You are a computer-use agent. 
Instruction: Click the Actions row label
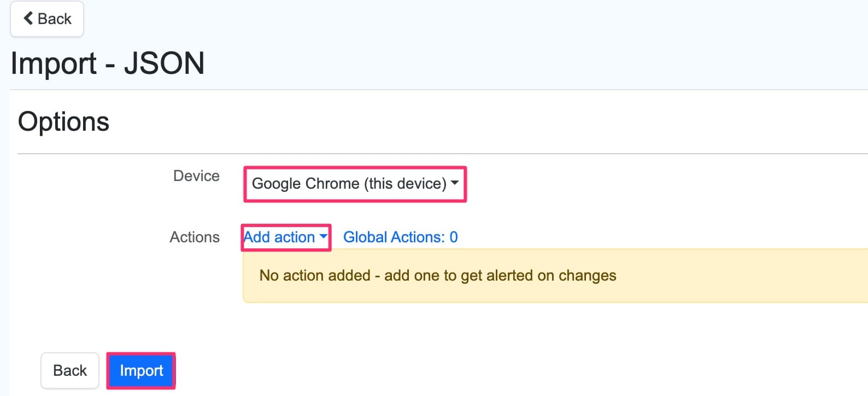click(x=195, y=237)
